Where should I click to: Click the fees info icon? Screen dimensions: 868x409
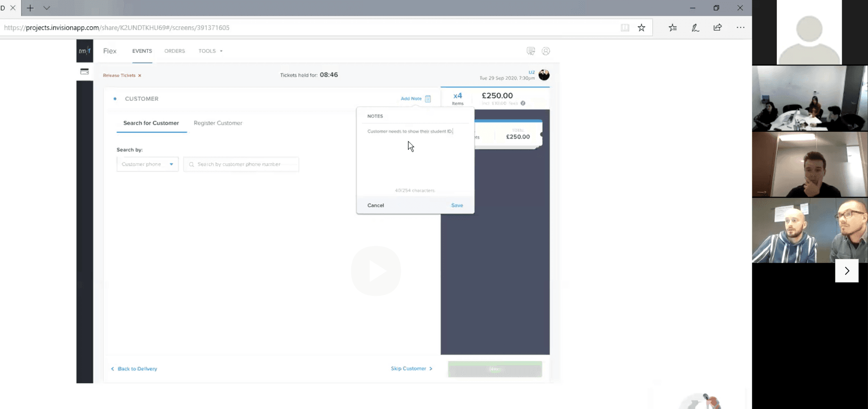click(x=523, y=103)
